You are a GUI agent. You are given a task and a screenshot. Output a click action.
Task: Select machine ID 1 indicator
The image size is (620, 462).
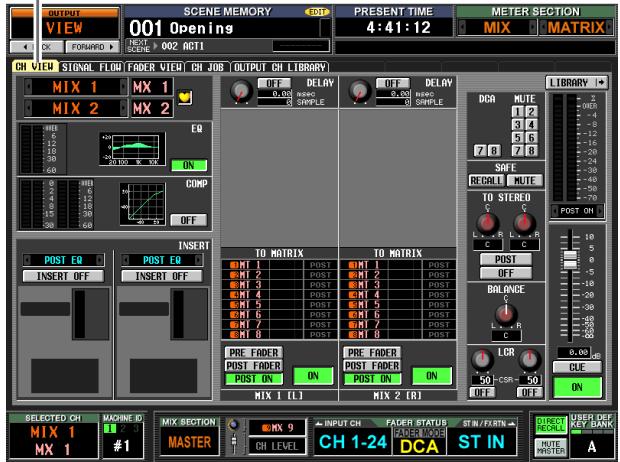(x=110, y=428)
